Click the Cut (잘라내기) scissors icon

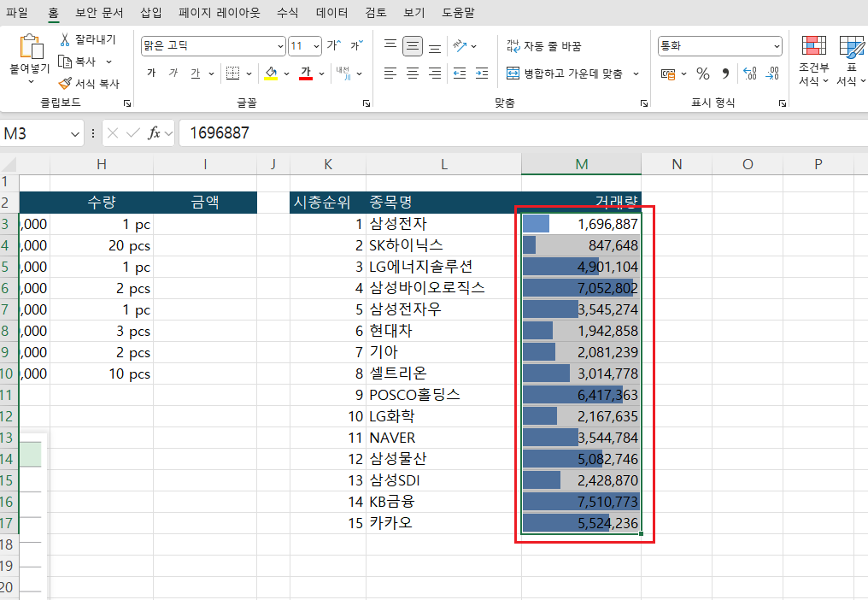[65, 39]
